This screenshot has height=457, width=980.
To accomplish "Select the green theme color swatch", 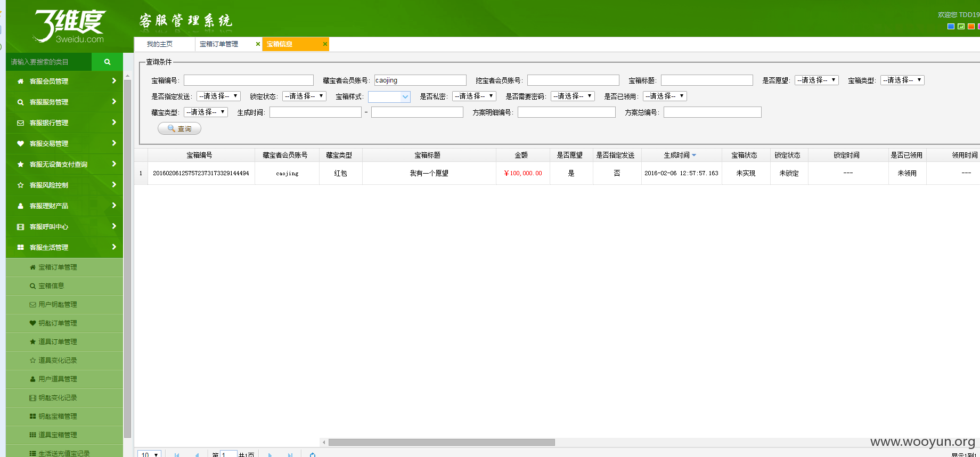I will coord(961,26).
